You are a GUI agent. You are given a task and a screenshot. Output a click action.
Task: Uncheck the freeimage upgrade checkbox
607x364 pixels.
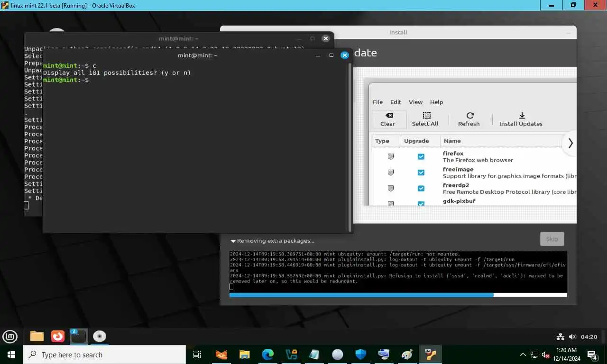click(421, 173)
